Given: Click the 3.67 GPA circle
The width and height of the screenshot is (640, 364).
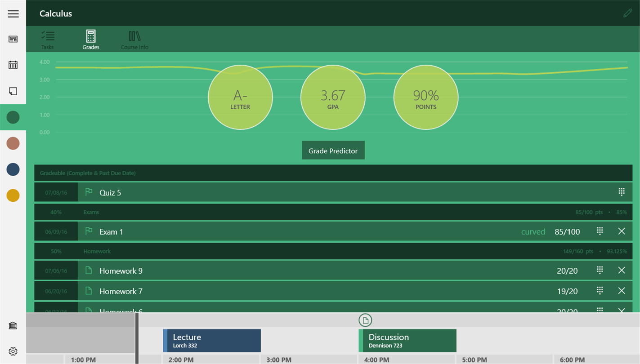Looking at the screenshot, I should pos(333,98).
